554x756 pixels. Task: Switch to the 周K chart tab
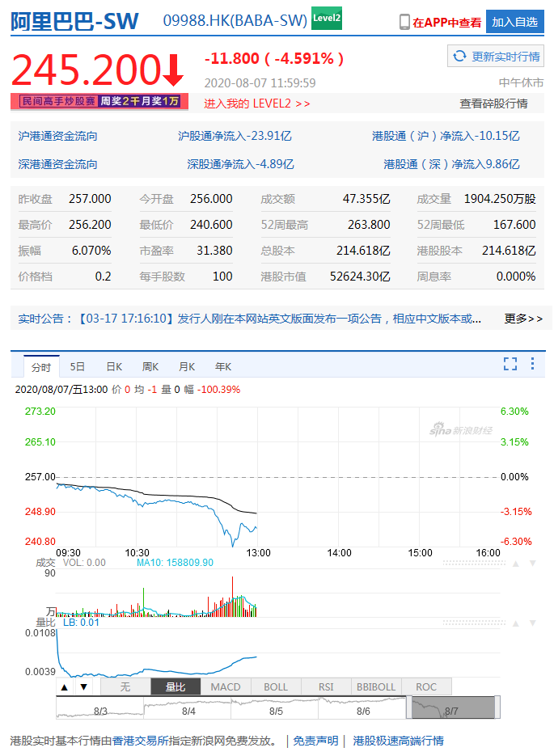[x=150, y=367]
